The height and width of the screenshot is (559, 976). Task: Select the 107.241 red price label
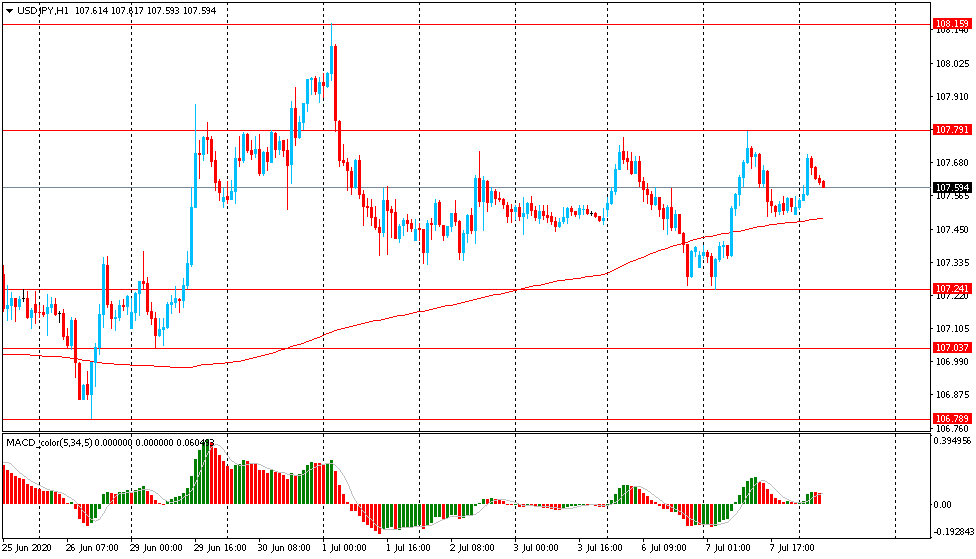click(952, 289)
